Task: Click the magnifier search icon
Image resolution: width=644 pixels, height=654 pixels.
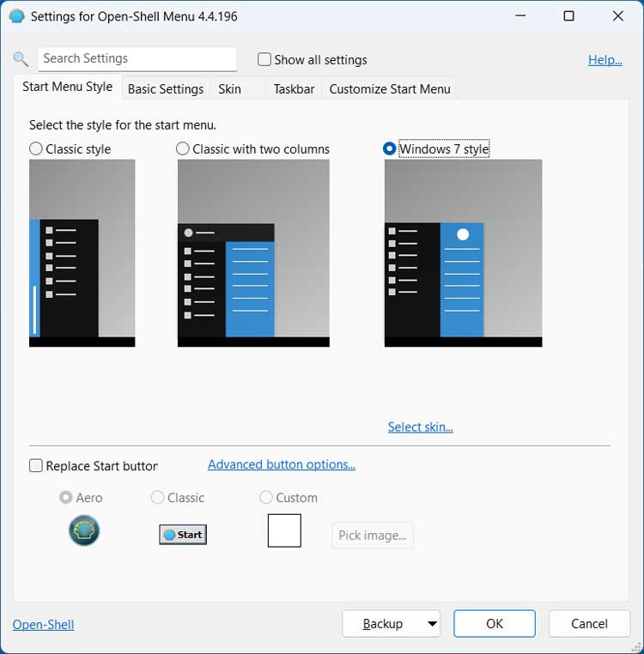Action: 21,59
